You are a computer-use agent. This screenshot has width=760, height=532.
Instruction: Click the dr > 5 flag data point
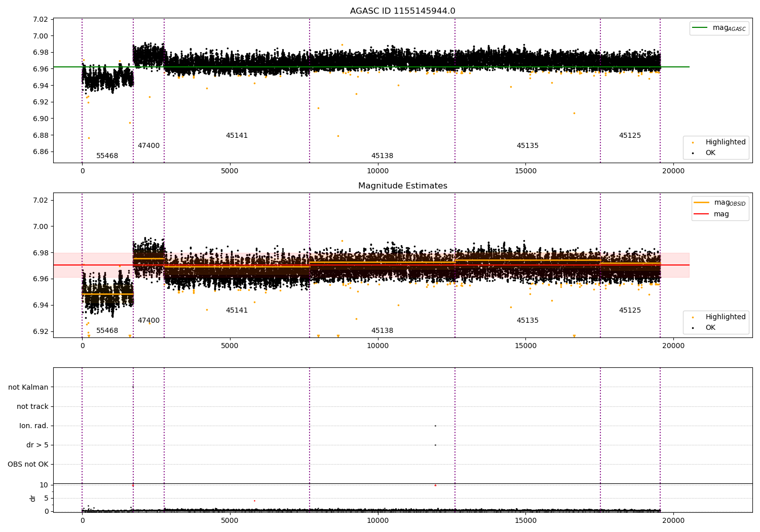[x=435, y=445]
